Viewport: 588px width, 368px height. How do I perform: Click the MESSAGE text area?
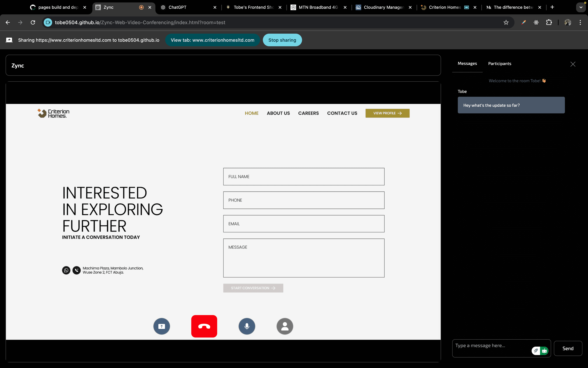[304, 258]
